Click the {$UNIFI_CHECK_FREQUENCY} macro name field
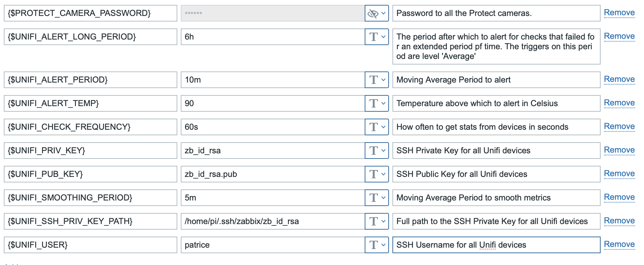644x265 pixels. pos(91,127)
